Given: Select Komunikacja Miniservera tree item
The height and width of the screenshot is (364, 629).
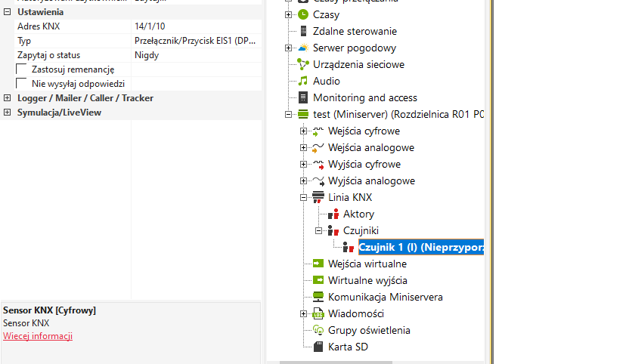Looking at the screenshot, I should [386, 297].
